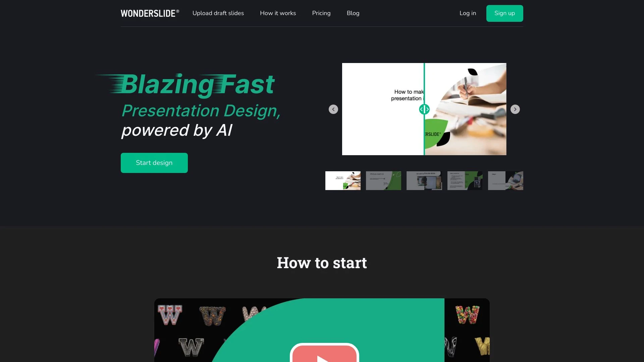Click the left carousel navigation arrow
Image resolution: width=644 pixels, height=362 pixels.
coord(333,109)
